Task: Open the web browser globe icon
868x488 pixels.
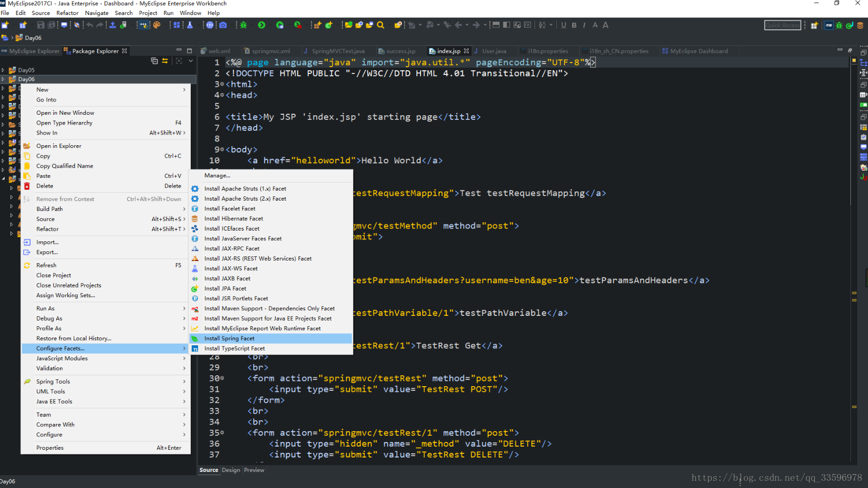Action: [x=210, y=25]
